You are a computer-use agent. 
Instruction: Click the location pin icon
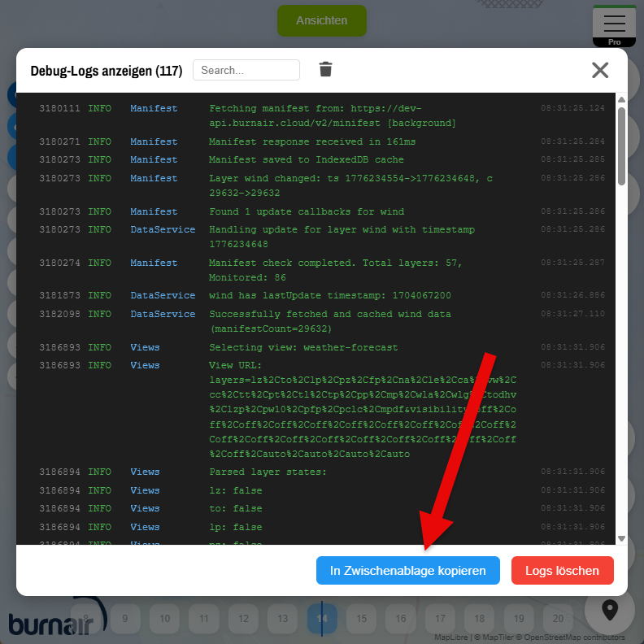coord(609,609)
